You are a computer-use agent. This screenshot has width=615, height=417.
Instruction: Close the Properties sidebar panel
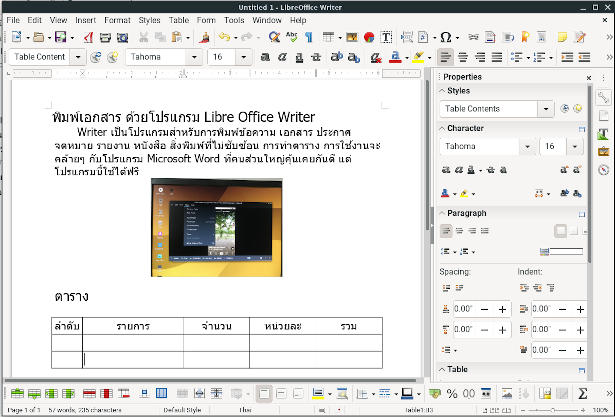pos(589,78)
